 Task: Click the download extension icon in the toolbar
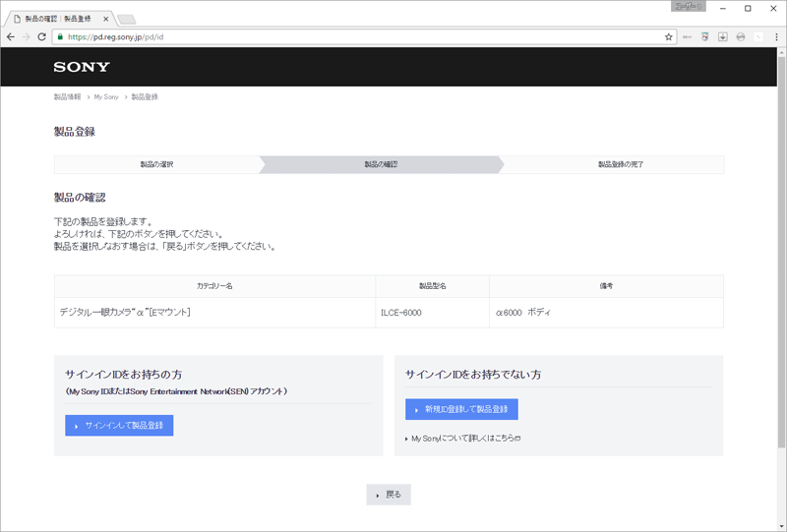coord(723,36)
